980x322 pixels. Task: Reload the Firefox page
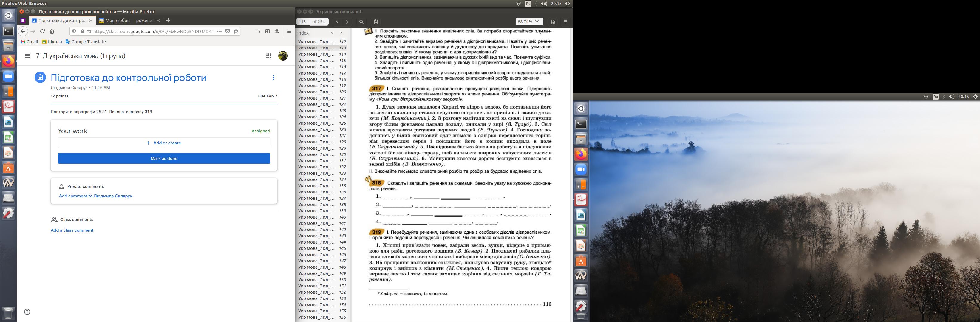coord(42,32)
